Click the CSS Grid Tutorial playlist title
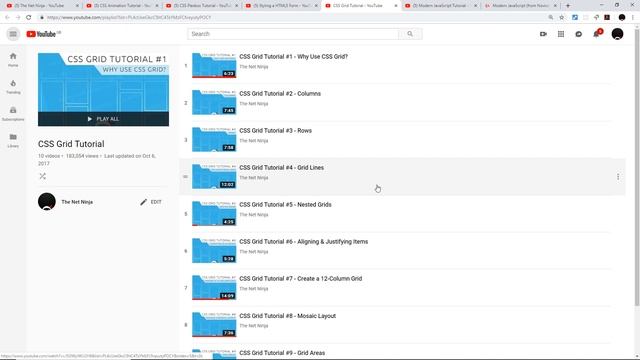The height and width of the screenshot is (360, 640). tap(71, 144)
